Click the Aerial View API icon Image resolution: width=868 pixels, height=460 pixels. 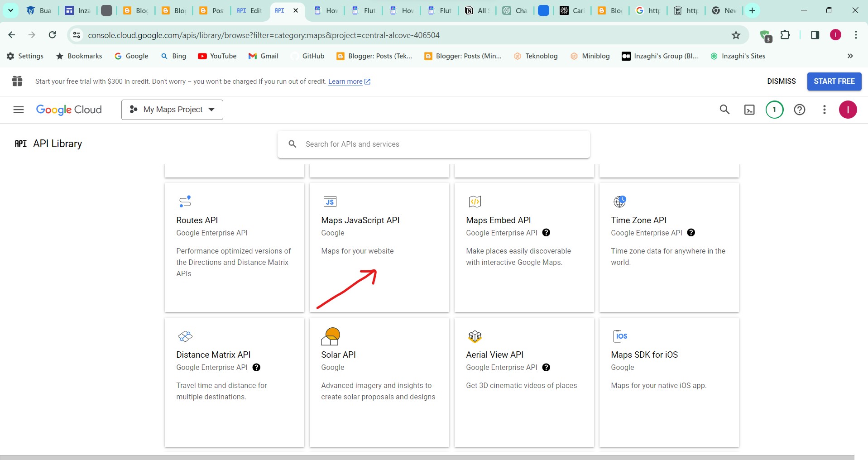[x=475, y=336]
